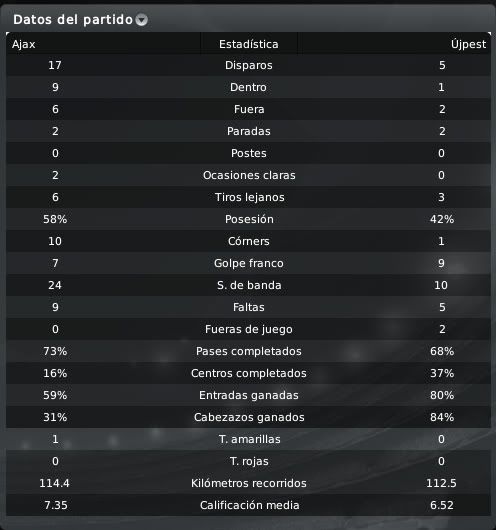Select the Ajax column header
The width and height of the screenshot is (496, 530).
23,44
